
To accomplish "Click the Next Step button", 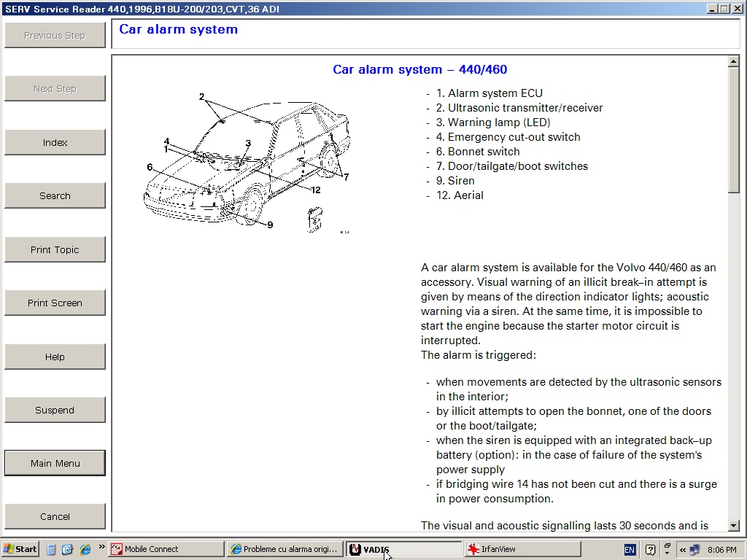I will 55,88.
